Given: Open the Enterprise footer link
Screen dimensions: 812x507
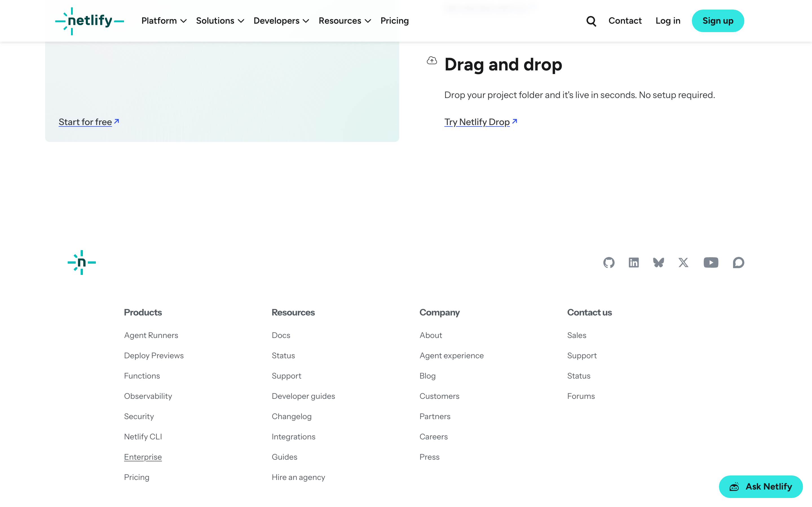Looking at the screenshot, I should (143, 457).
